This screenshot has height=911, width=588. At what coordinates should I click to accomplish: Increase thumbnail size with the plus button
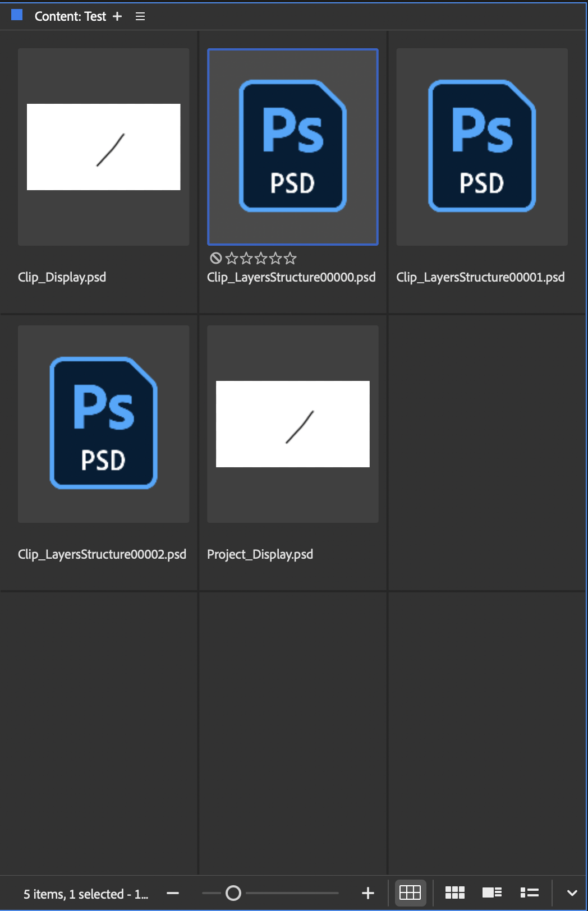coord(368,893)
